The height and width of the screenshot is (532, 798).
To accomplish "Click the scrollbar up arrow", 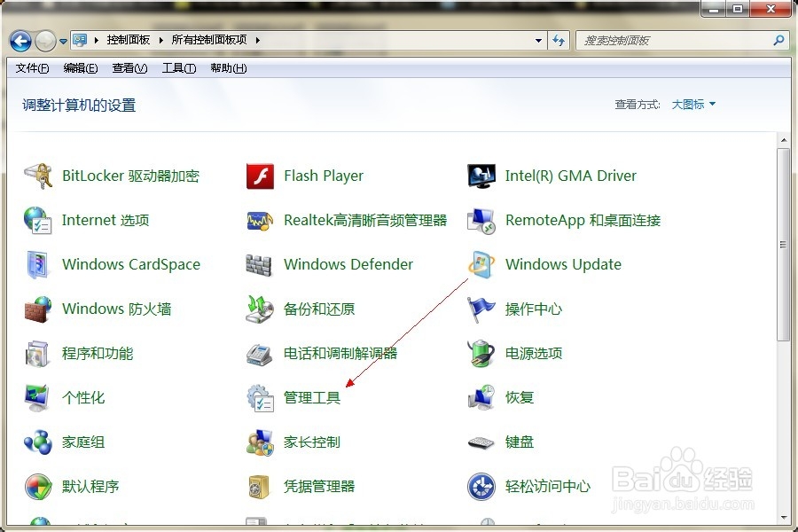I will click(783, 140).
